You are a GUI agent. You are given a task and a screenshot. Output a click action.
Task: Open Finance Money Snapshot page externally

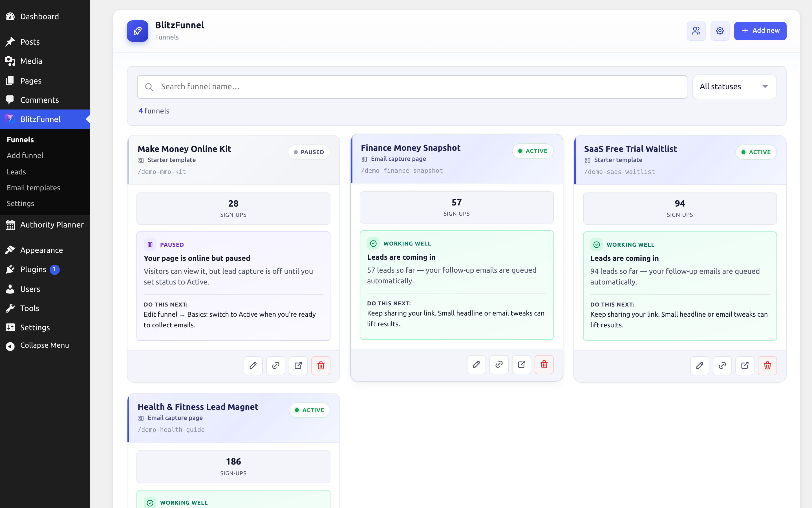click(x=521, y=365)
